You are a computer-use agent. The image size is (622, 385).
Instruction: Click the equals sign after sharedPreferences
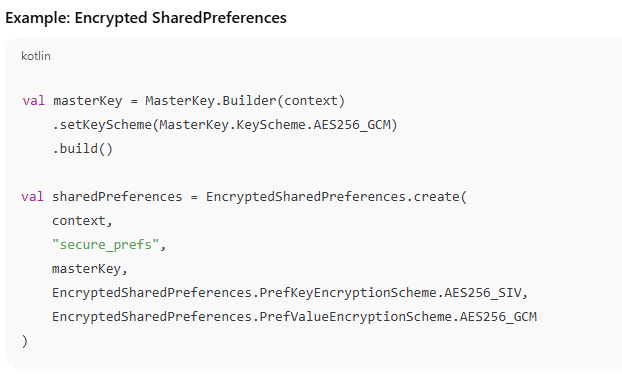194,197
